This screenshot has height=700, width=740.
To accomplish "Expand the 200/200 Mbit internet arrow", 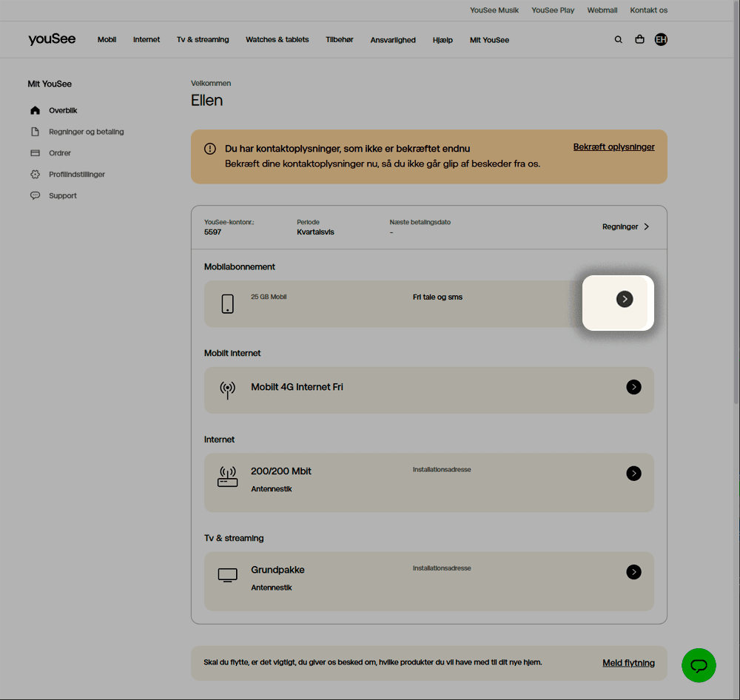I will 633,474.
